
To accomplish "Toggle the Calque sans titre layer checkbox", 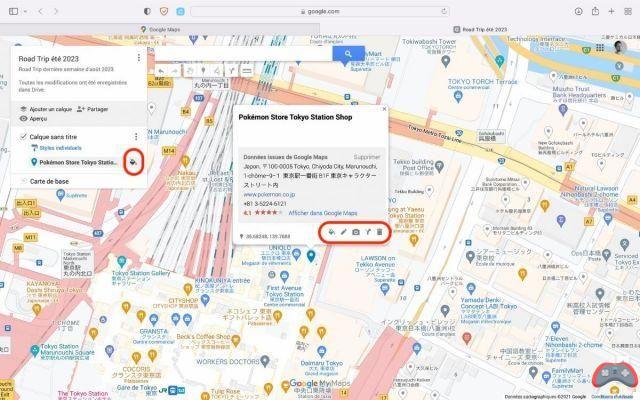I will (23, 137).
